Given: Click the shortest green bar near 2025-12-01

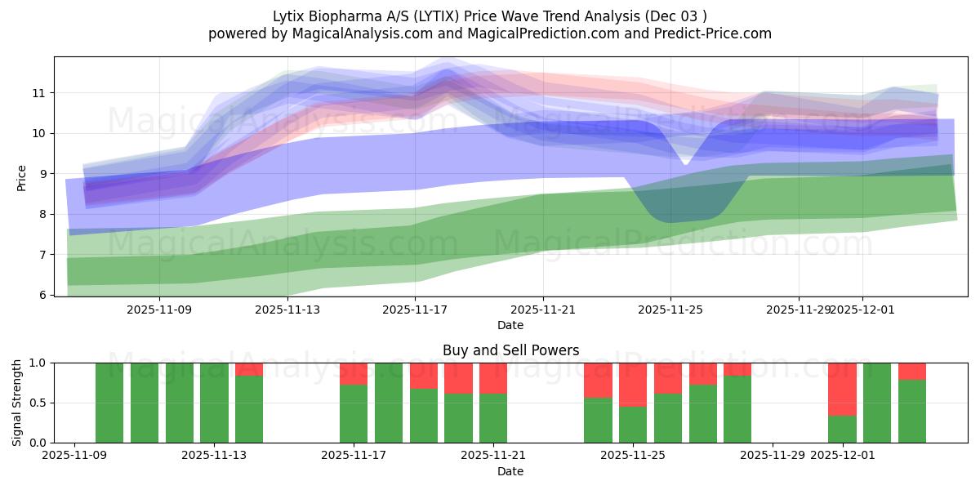Looking at the screenshot, I should pos(843,429).
